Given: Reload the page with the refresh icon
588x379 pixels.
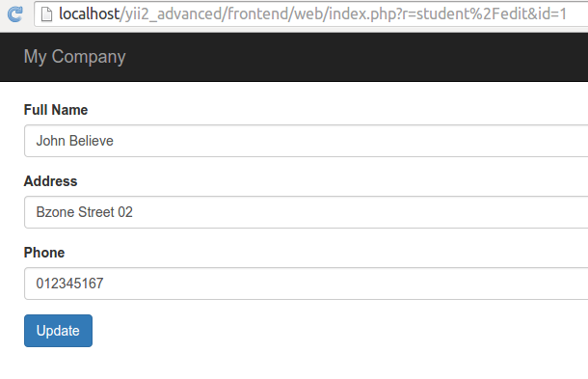Looking at the screenshot, I should [x=15, y=14].
